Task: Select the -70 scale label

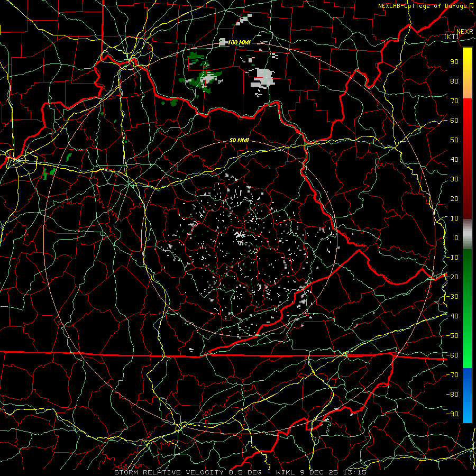Action: pyautogui.click(x=452, y=375)
